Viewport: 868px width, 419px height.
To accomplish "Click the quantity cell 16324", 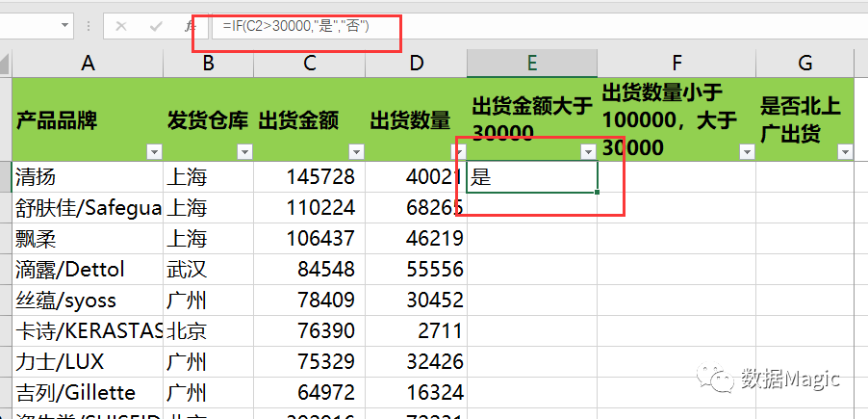I will pos(417,393).
